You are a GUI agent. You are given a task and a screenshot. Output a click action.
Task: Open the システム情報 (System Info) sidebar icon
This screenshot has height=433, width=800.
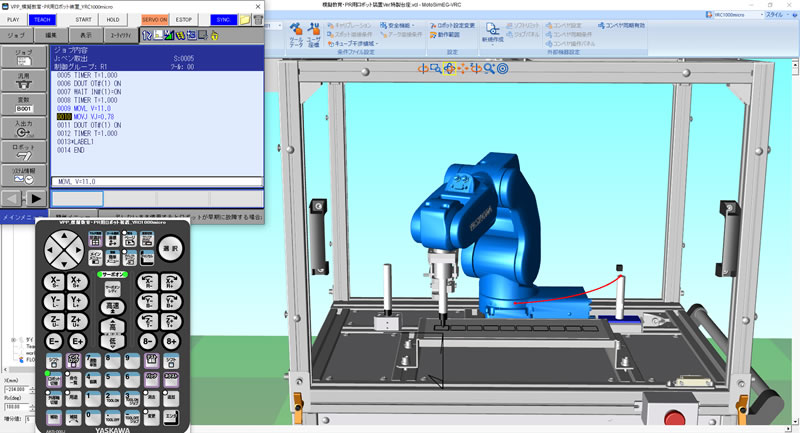(24, 176)
